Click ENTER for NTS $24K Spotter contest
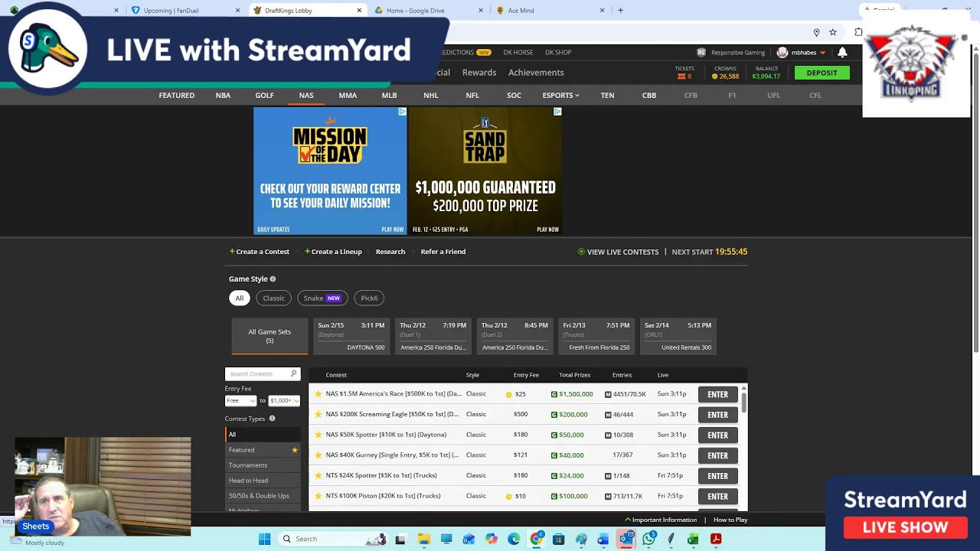The width and height of the screenshot is (980, 551). point(717,476)
